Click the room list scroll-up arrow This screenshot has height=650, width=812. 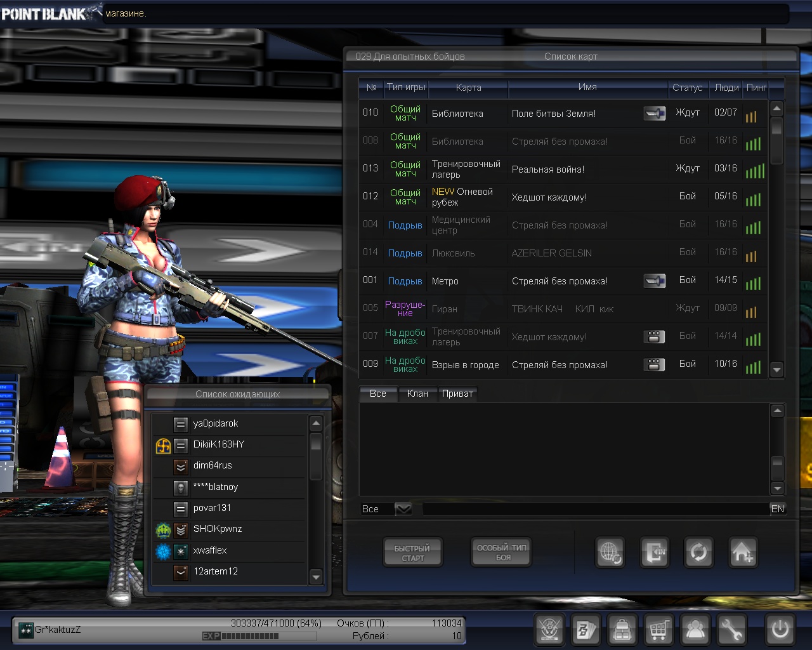click(x=776, y=109)
